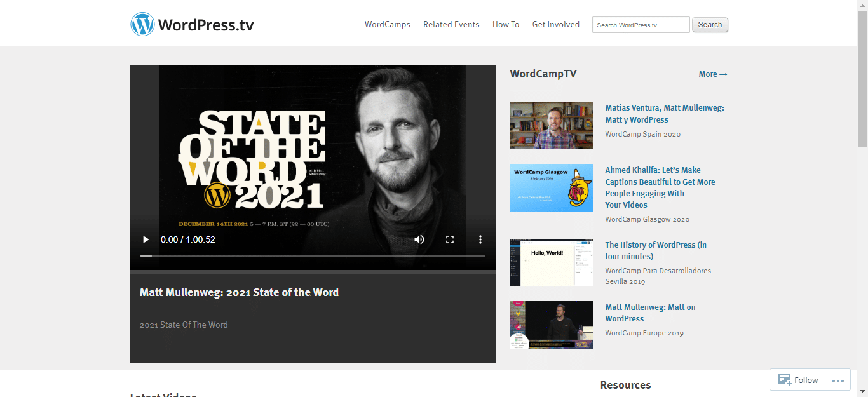Click the WordCamp Para Desarrolladores Sevilla 2019 label
The image size is (868, 397).
coord(658,276)
